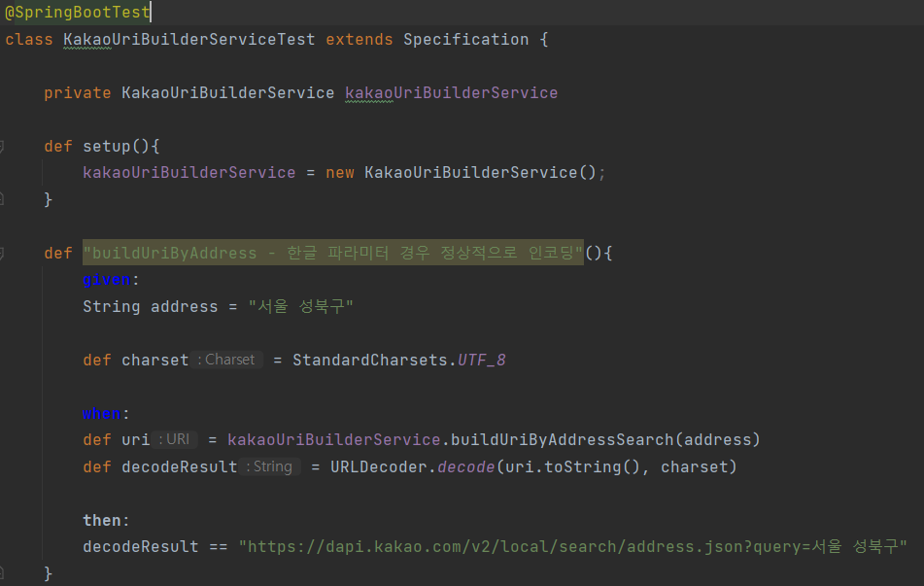Click the setup() method name
Image resolution: width=924 pixels, height=586 pixels.
[116, 146]
